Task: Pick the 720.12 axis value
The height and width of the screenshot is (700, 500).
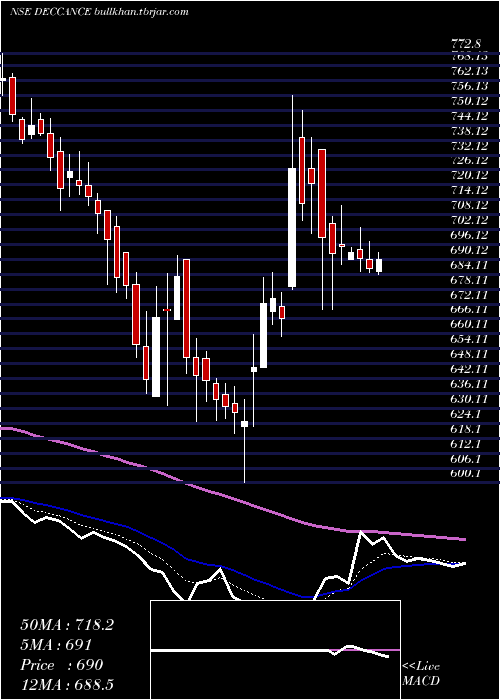Action: (469, 175)
